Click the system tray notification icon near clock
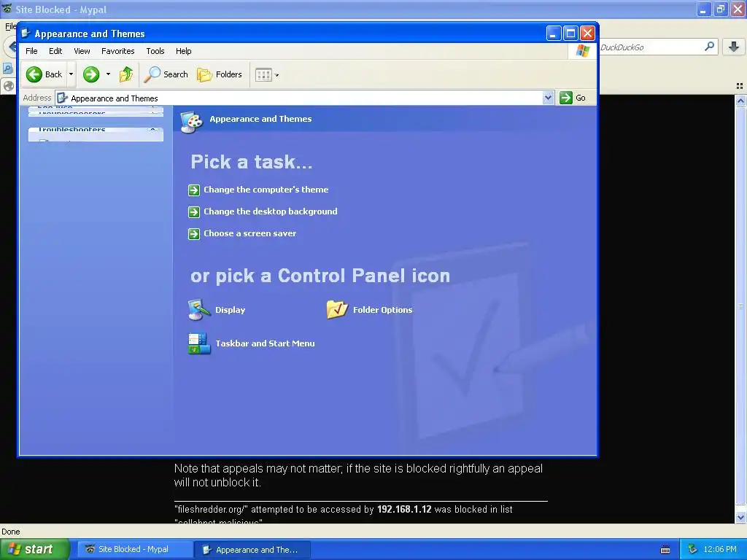The width and height of the screenshot is (747, 560). click(x=692, y=549)
